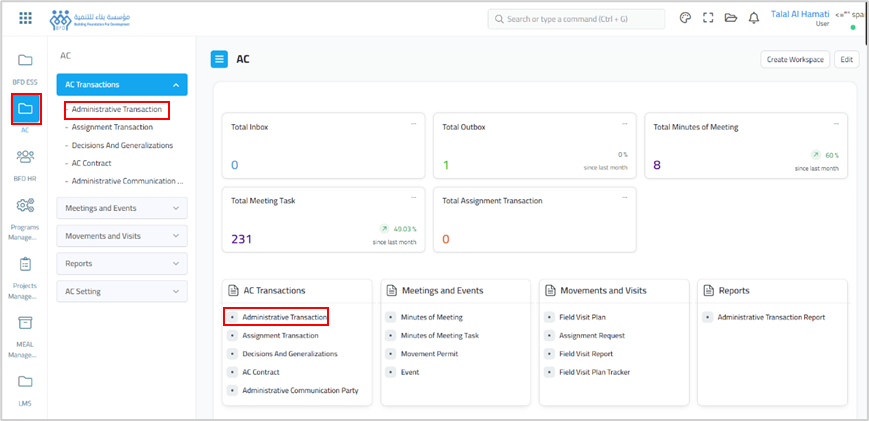Viewport: 869px width, 421px height.
Task: Open the folder icon in top header
Action: pyautogui.click(x=731, y=18)
